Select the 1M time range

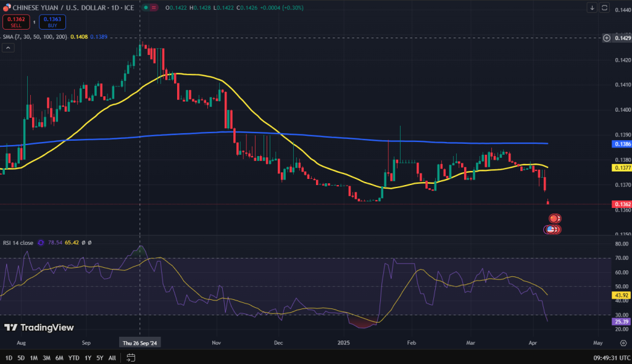coord(34,358)
